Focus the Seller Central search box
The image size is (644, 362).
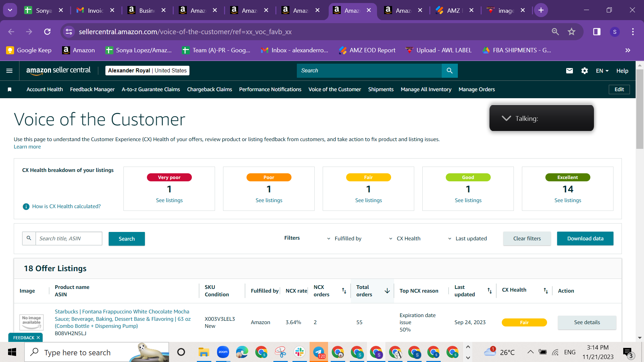click(369, 71)
